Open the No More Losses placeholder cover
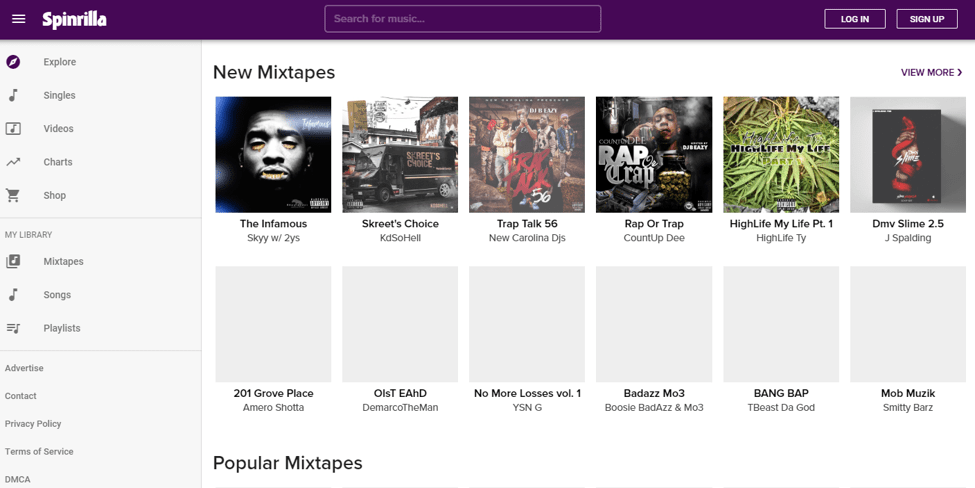 coord(527,324)
